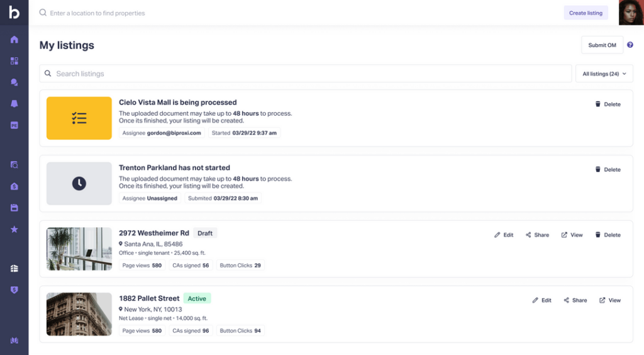Screen dimensions: 644x355
Task: Delete the Trenton Parkland listing
Action: pos(608,170)
